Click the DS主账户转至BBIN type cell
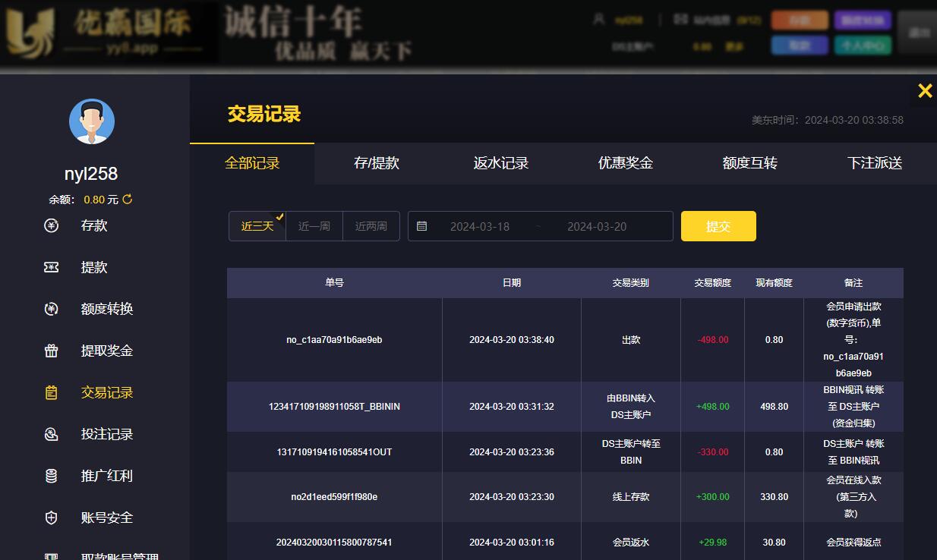Viewport: 937px width, 560px height. [x=631, y=452]
